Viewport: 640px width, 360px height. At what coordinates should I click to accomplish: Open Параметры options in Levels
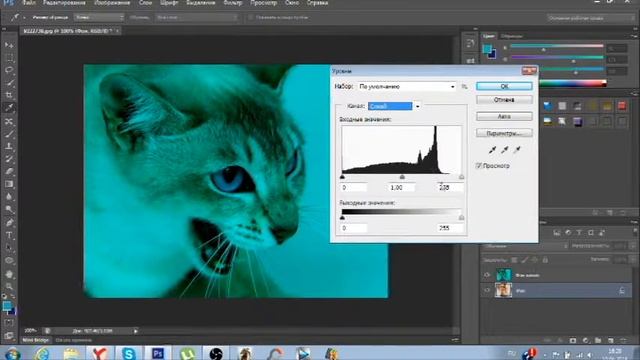(504, 133)
